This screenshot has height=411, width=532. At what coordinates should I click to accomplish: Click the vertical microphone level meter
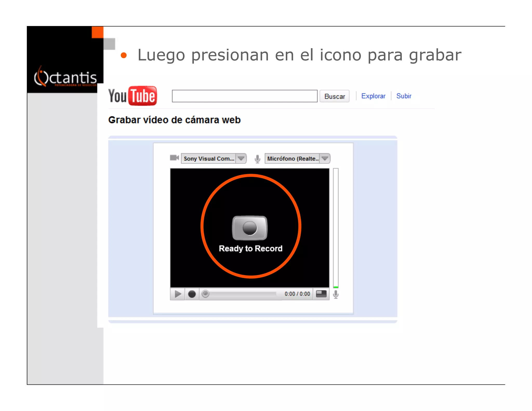[x=336, y=228]
